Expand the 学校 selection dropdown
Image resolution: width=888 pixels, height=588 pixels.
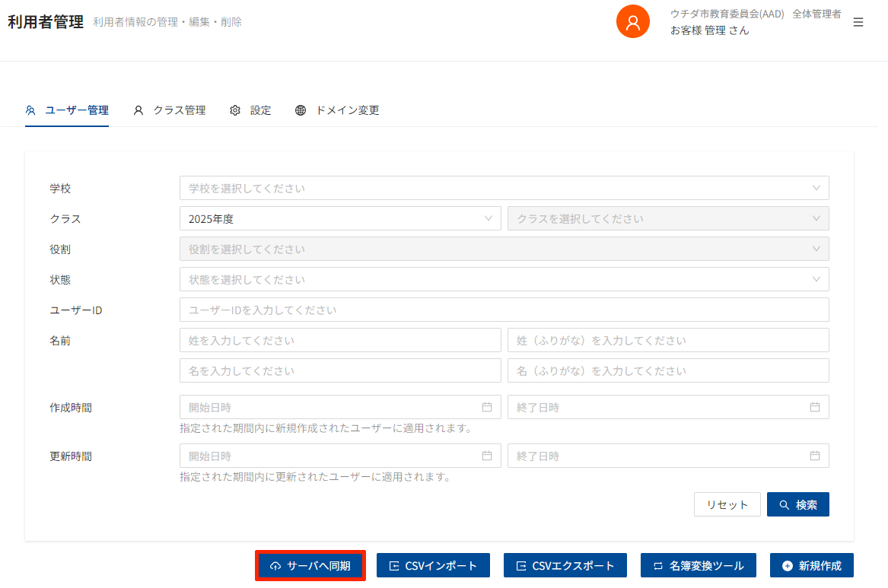click(504, 188)
